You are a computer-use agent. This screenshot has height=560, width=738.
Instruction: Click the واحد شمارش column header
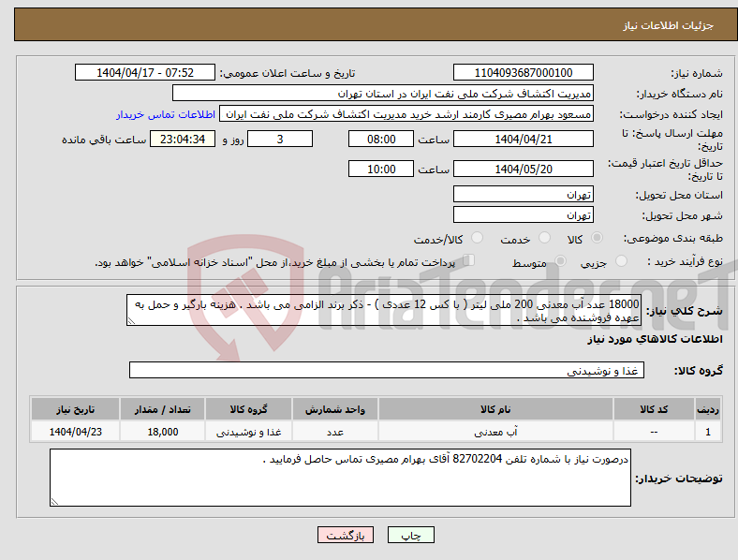coord(335,409)
